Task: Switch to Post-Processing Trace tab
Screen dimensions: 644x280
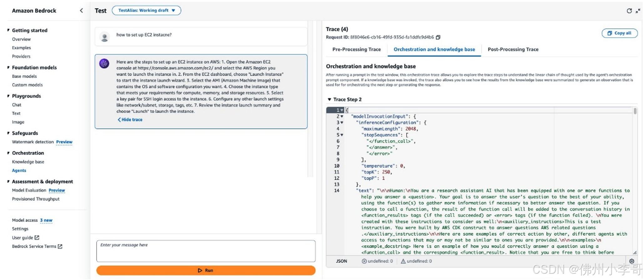Action: click(x=513, y=49)
